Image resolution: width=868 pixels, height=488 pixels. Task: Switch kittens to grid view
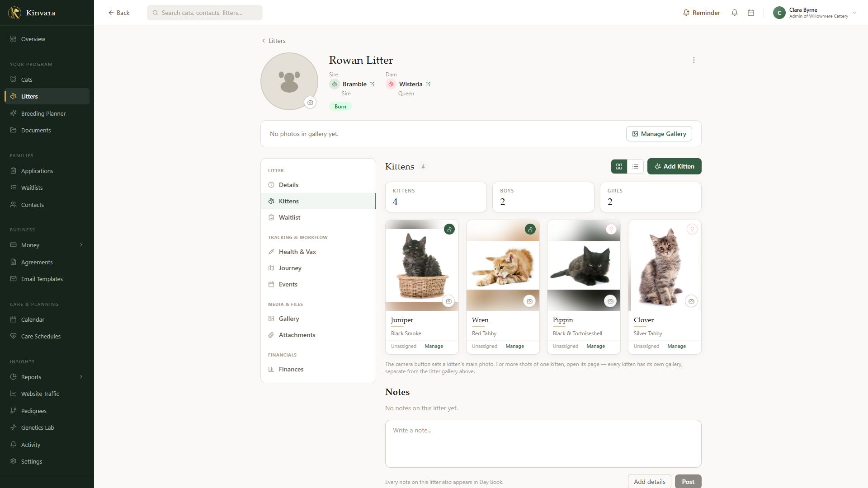619,167
